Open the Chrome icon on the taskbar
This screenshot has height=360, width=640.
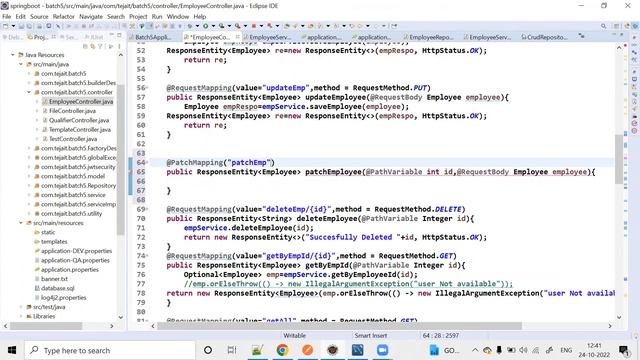[282, 350]
